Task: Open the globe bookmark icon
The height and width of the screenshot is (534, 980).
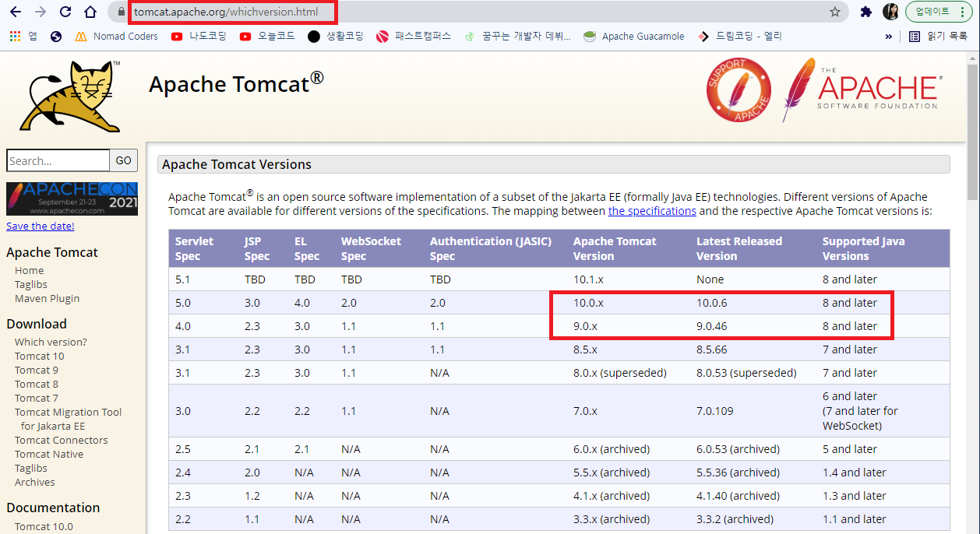Action: (x=55, y=36)
